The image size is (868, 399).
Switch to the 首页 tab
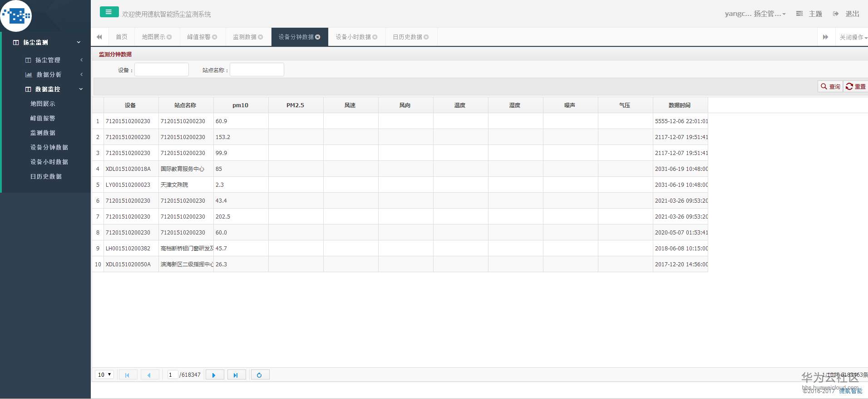(122, 37)
